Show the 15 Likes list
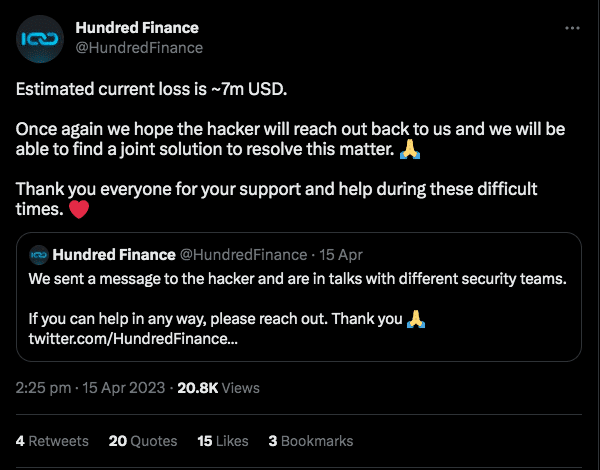 click(x=223, y=440)
